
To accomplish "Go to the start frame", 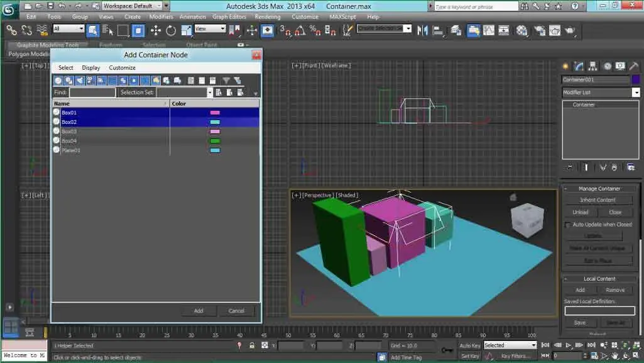I will click(545, 345).
